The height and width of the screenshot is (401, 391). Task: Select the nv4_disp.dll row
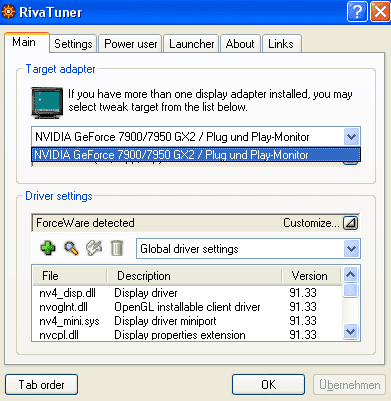[x=188, y=293]
